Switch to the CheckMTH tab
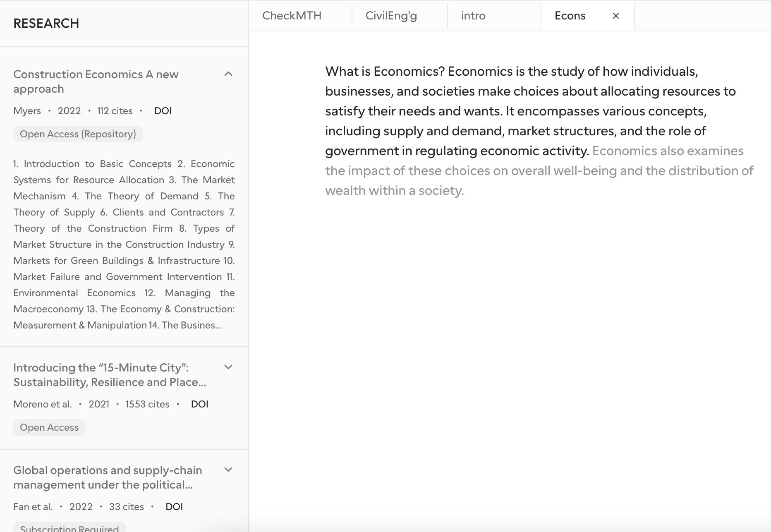Image resolution: width=771 pixels, height=532 pixels. pos(292,15)
